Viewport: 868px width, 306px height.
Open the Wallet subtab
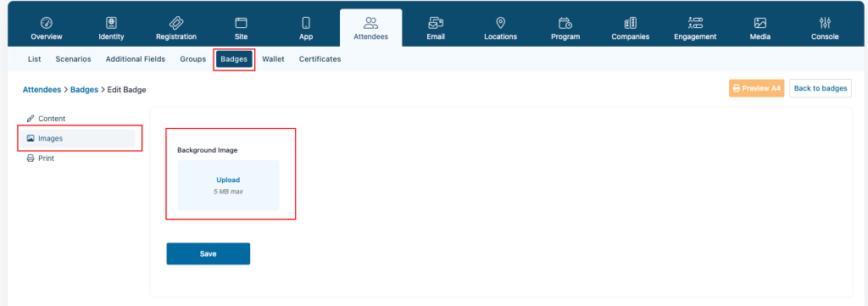[273, 58]
